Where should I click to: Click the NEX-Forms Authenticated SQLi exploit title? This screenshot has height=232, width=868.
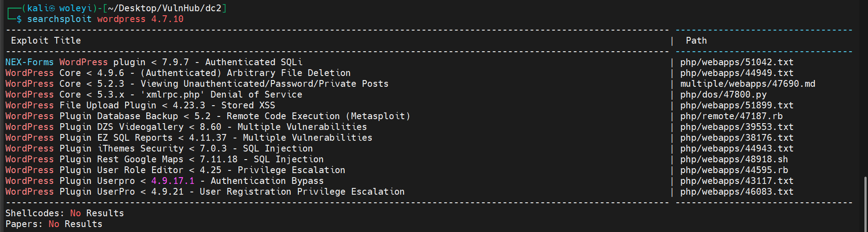click(x=154, y=62)
